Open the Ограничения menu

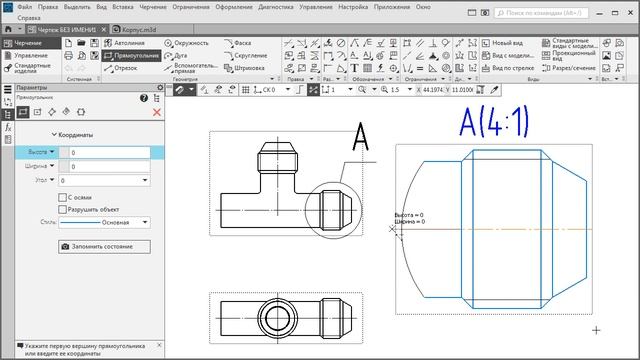(191, 7)
